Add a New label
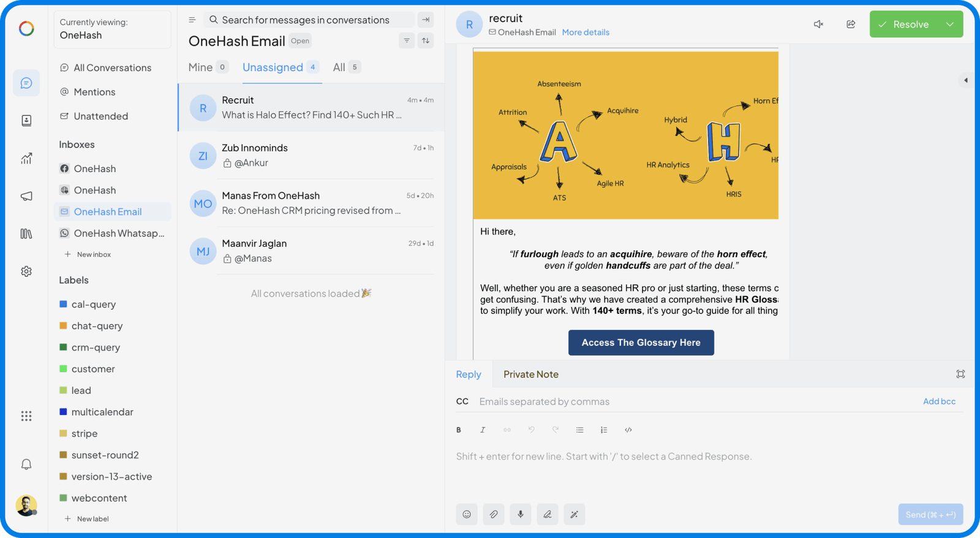This screenshot has height=538, width=980. pos(87,519)
